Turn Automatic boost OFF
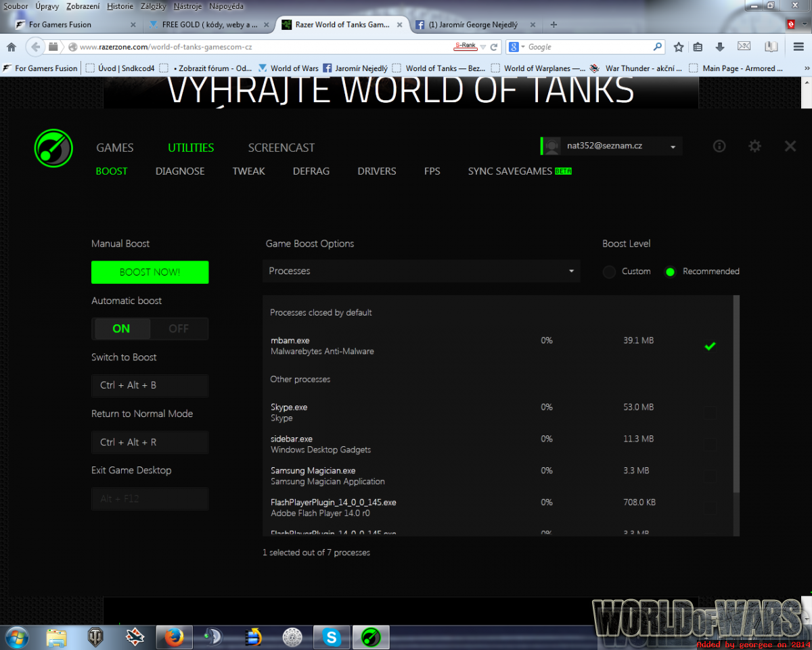Viewport: 812px width, 650px height. pyautogui.click(x=179, y=328)
